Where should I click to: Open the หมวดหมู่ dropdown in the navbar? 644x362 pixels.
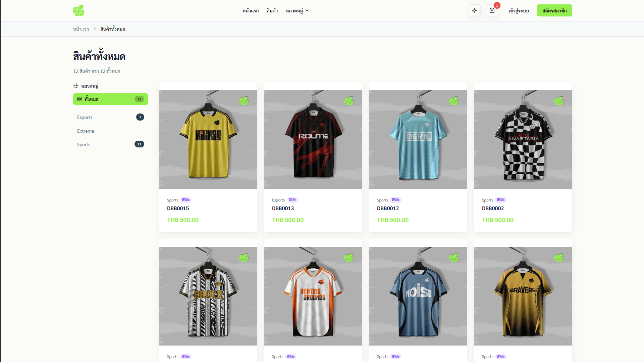pyautogui.click(x=297, y=11)
